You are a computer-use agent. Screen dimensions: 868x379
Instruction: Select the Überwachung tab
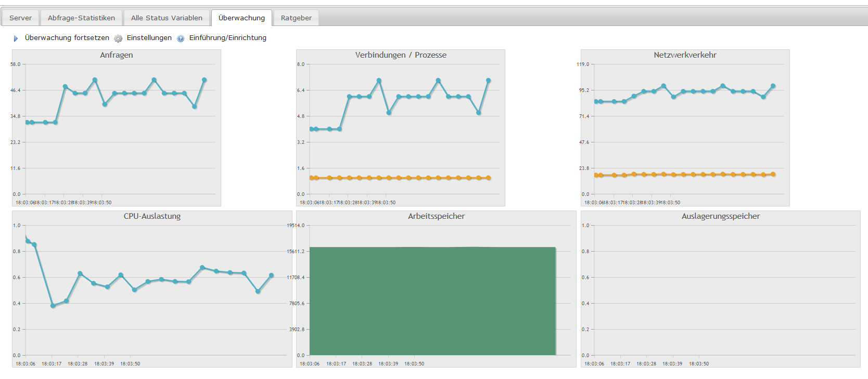coord(241,18)
